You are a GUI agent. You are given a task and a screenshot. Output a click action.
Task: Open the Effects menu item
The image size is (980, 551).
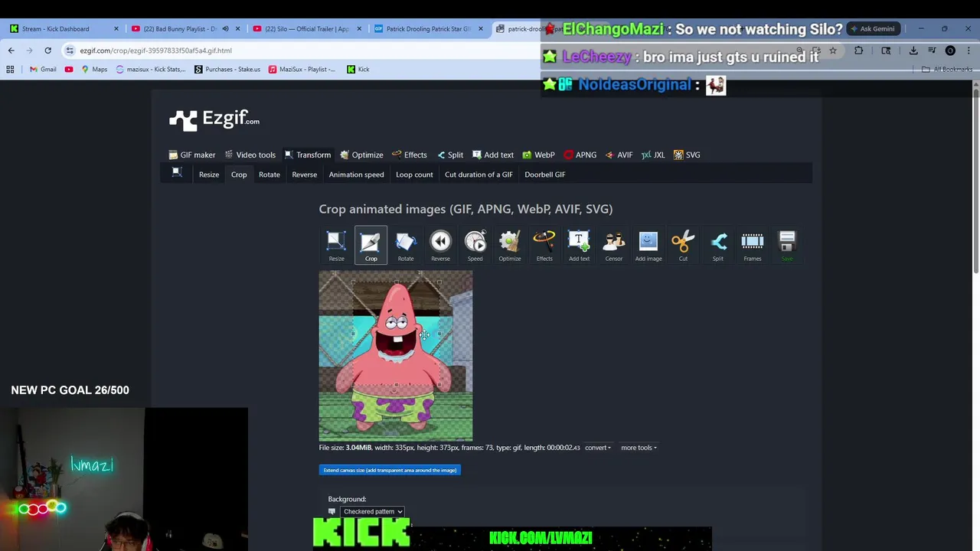409,155
